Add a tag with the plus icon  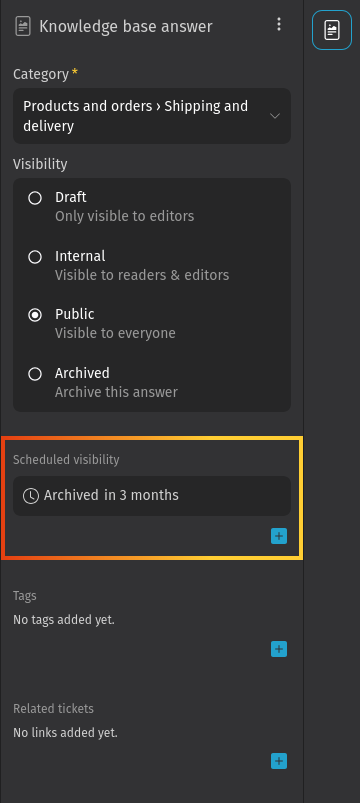click(x=279, y=649)
